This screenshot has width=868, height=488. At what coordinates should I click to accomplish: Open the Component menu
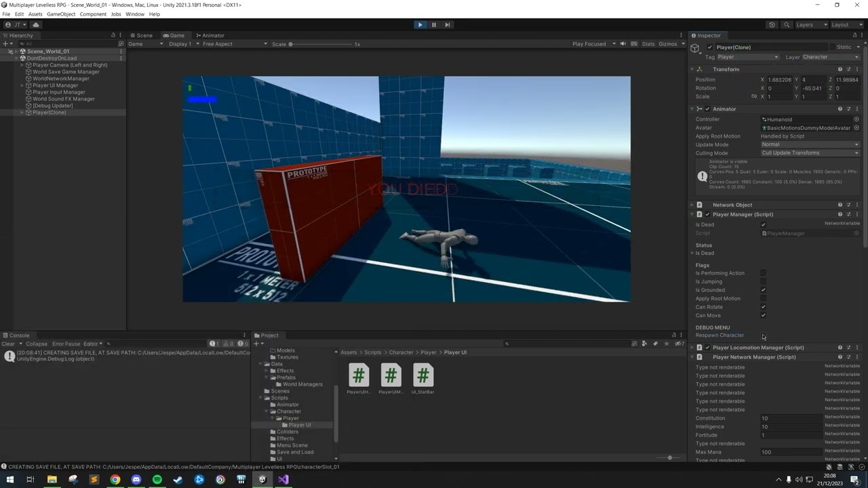point(93,14)
